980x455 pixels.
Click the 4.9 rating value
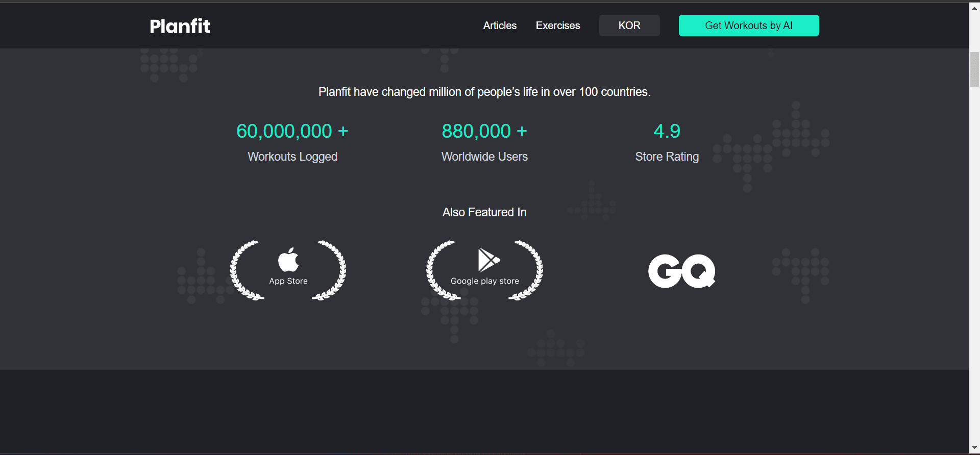[667, 131]
